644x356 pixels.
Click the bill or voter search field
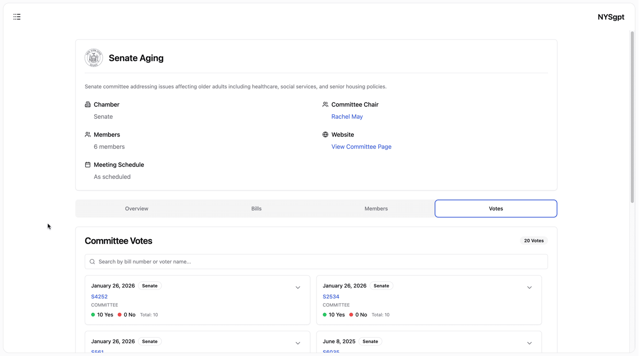tap(316, 262)
